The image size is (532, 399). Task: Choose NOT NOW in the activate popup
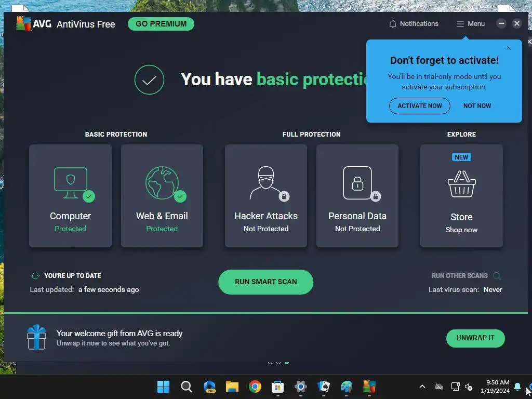pyautogui.click(x=477, y=106)
